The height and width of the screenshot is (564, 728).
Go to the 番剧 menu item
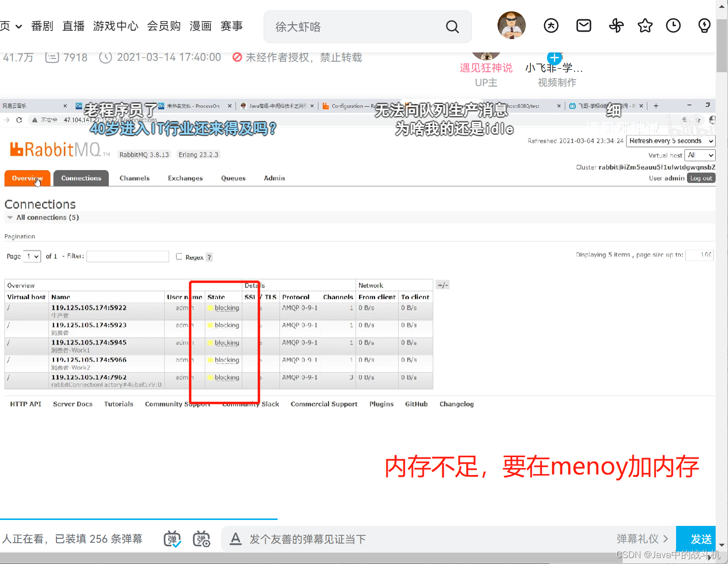(42, 26)
